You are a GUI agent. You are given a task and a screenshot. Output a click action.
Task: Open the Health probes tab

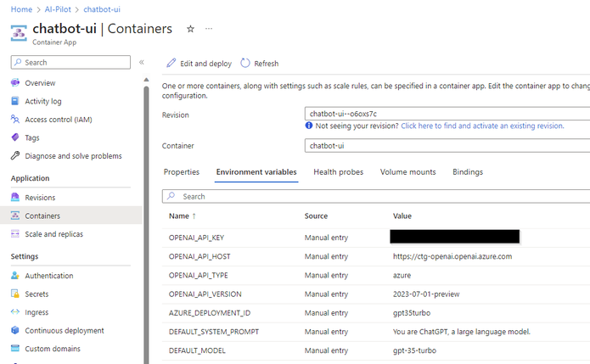(x=338, y=172)
